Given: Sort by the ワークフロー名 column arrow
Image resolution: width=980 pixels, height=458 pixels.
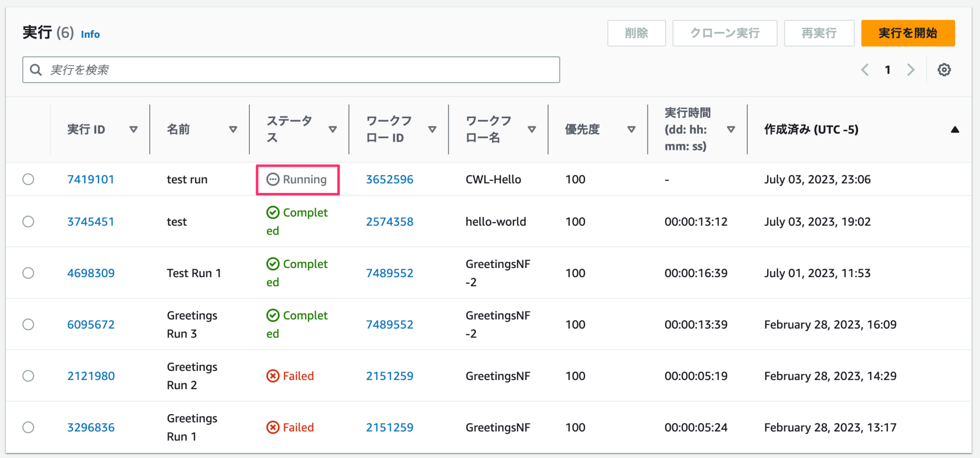Looking at the screenshot, I should coord(532,129).
